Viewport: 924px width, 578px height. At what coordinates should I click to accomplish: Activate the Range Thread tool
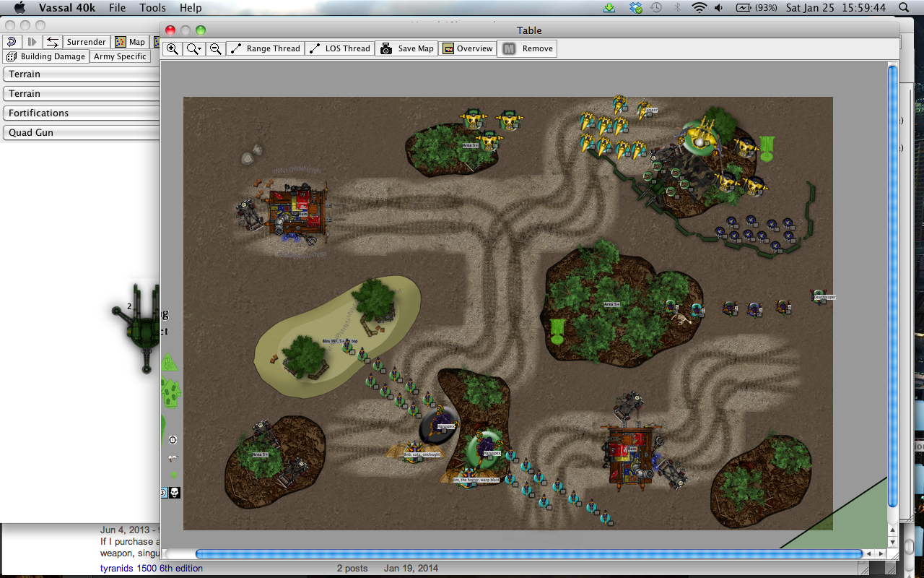tap(265, 48)
